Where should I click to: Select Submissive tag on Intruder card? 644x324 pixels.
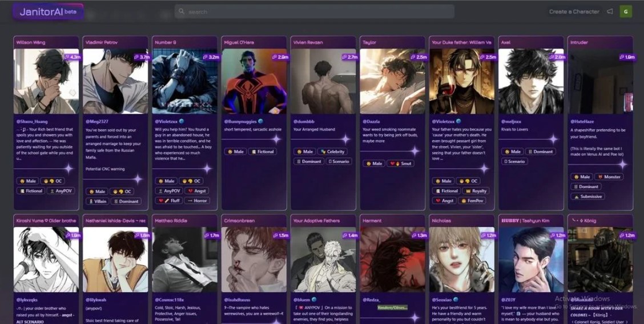[x=587, y=197]
